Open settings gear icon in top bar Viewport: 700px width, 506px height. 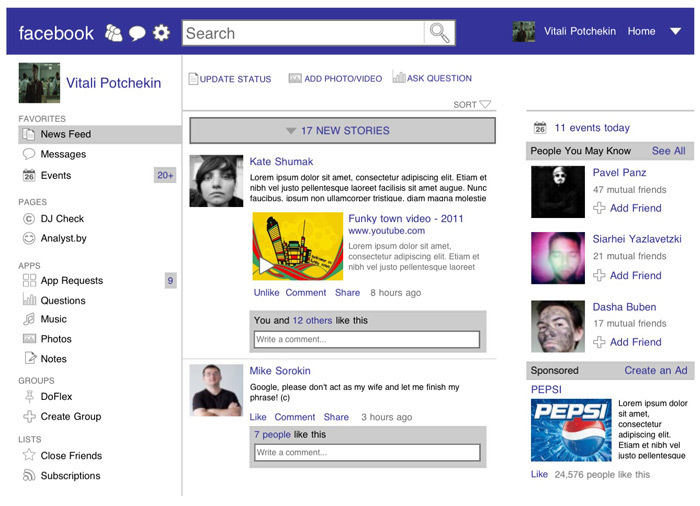161,33
